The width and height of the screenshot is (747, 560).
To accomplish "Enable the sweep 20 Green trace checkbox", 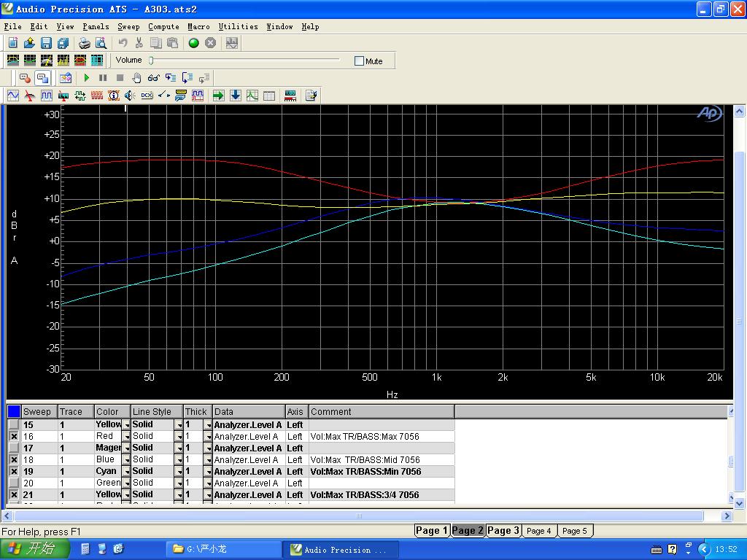I will pos(14,483).
